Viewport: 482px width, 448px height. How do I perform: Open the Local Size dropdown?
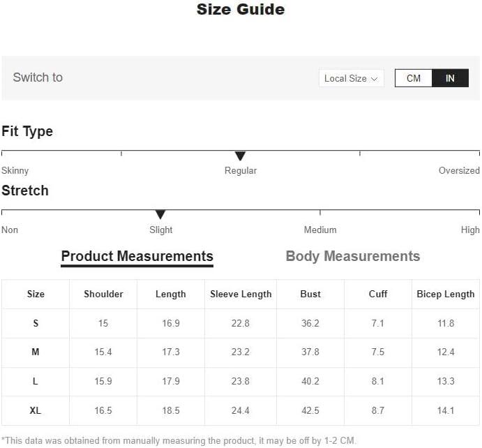351,78
